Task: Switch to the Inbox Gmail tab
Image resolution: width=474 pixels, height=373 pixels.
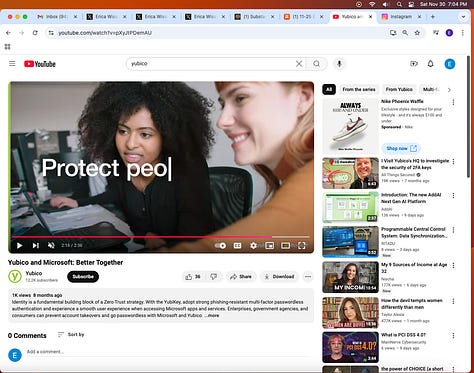Action: 57,17
